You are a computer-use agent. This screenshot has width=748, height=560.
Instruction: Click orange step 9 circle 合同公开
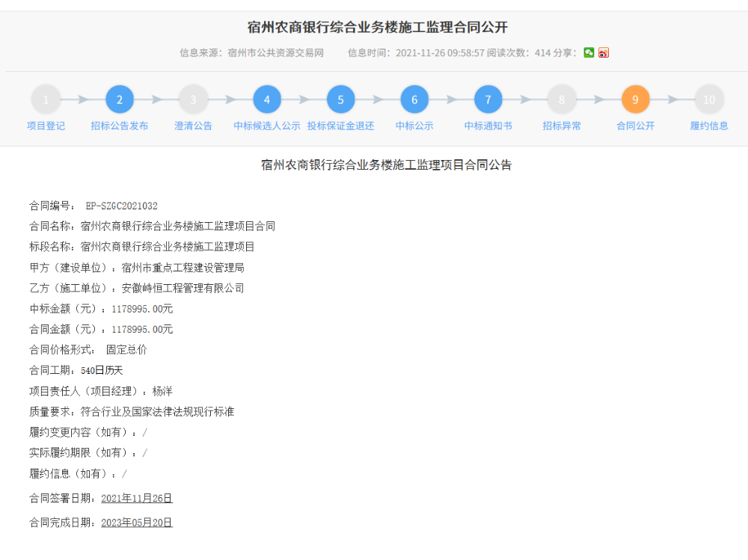635,99
